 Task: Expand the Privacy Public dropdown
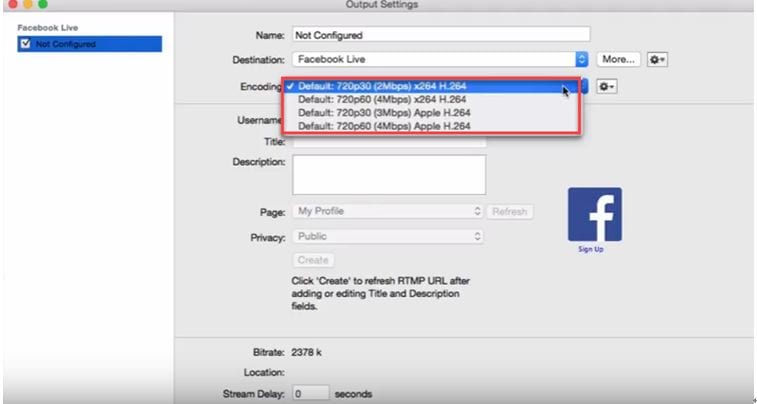[x=388, y=237]
